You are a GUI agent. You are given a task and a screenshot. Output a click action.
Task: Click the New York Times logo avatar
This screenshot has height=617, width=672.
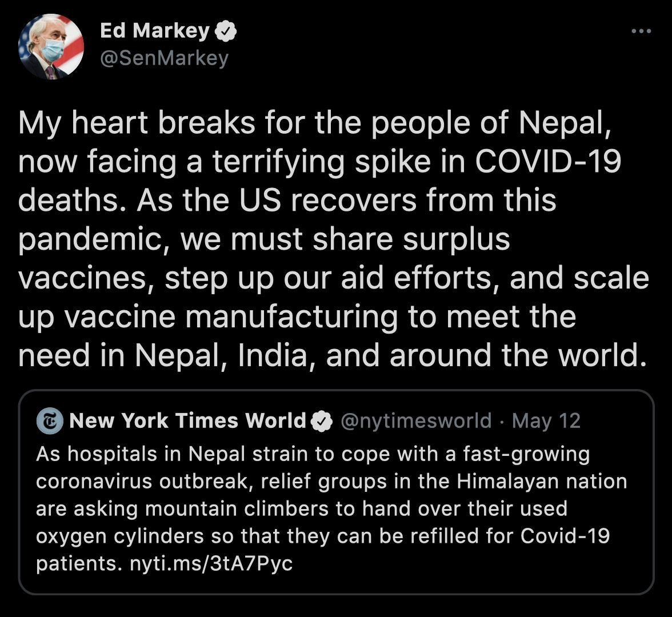[49, 422]
